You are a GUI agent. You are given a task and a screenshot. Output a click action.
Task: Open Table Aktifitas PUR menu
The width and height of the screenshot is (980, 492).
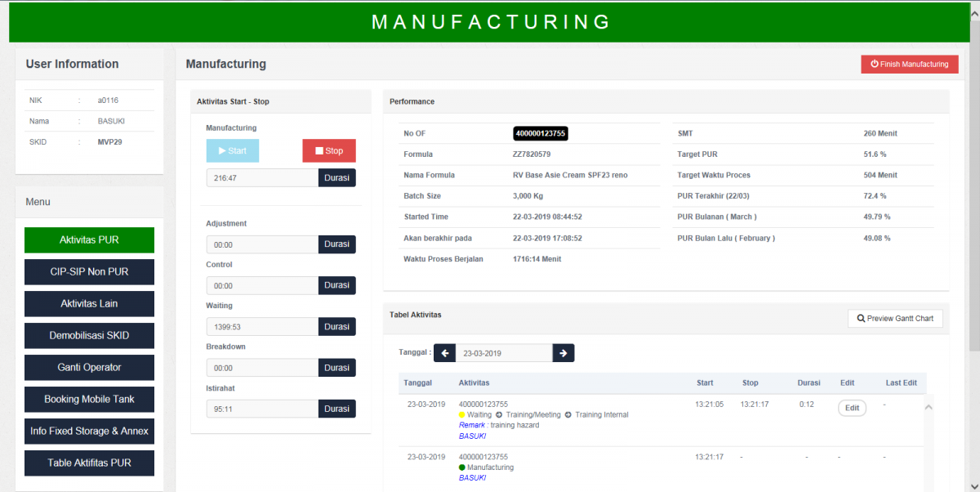(x=89, y=463)
